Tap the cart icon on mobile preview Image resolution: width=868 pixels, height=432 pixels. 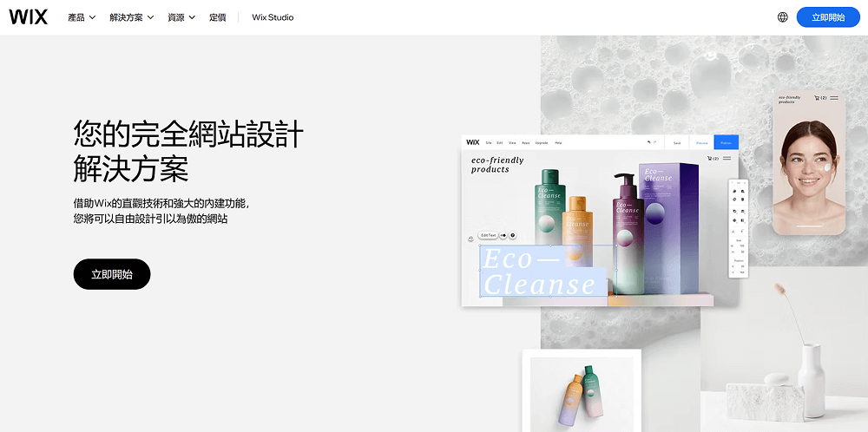coord(818,98)
